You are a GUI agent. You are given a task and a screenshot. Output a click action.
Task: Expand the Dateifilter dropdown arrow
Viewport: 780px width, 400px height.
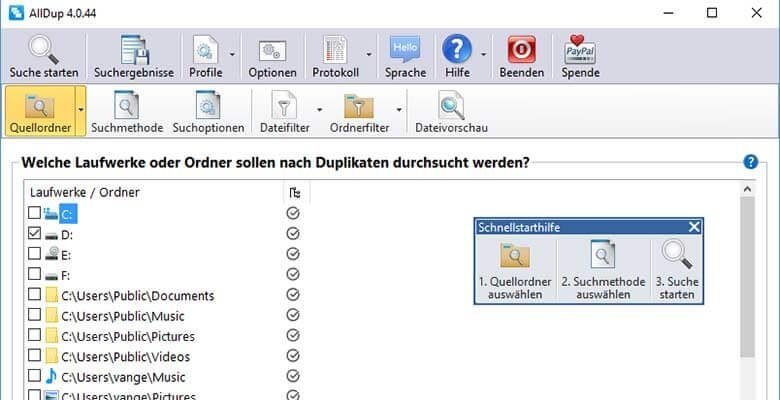[x=319, y=110]
